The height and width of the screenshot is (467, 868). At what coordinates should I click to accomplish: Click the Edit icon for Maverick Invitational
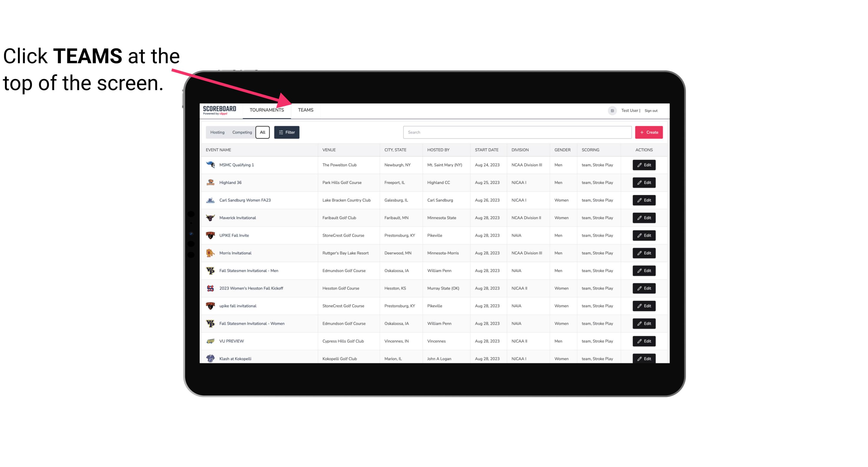644,217
